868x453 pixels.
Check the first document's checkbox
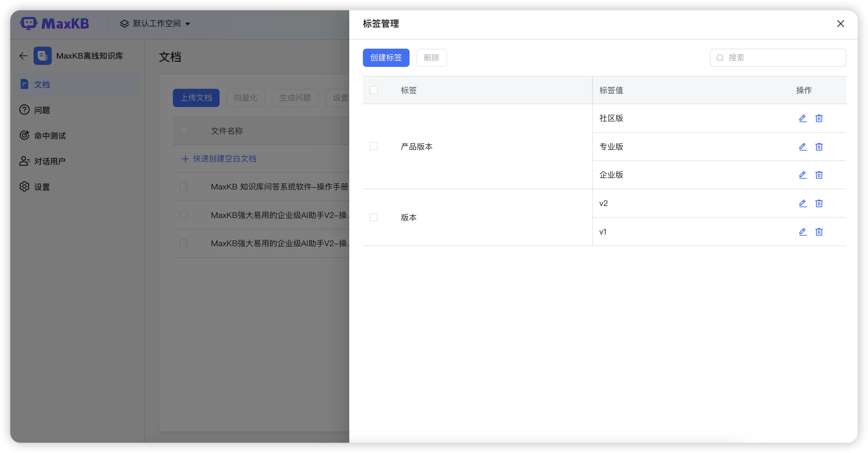[x=184, y=186]
